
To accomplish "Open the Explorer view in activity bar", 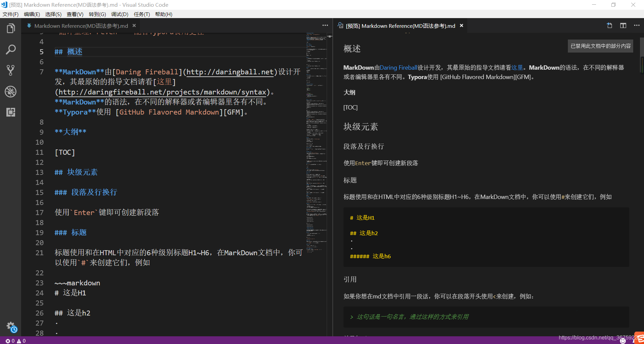I will [11, 28].
